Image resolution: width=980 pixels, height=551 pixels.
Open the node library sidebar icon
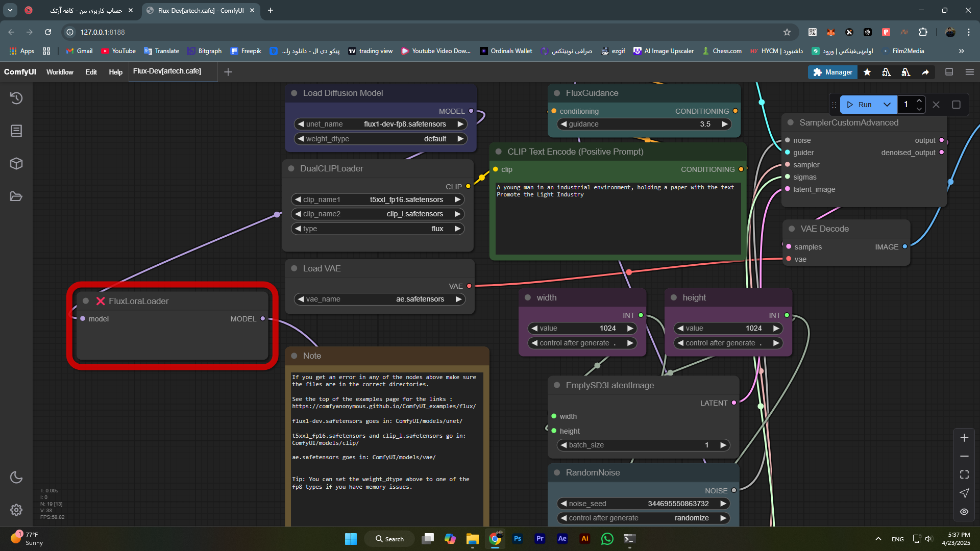pos(16,131)
